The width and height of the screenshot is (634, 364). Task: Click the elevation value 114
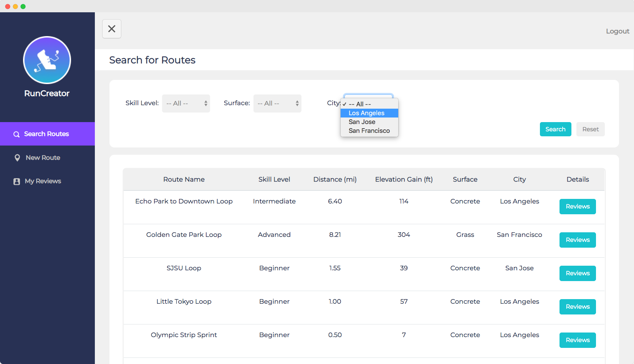pos(404,201)
